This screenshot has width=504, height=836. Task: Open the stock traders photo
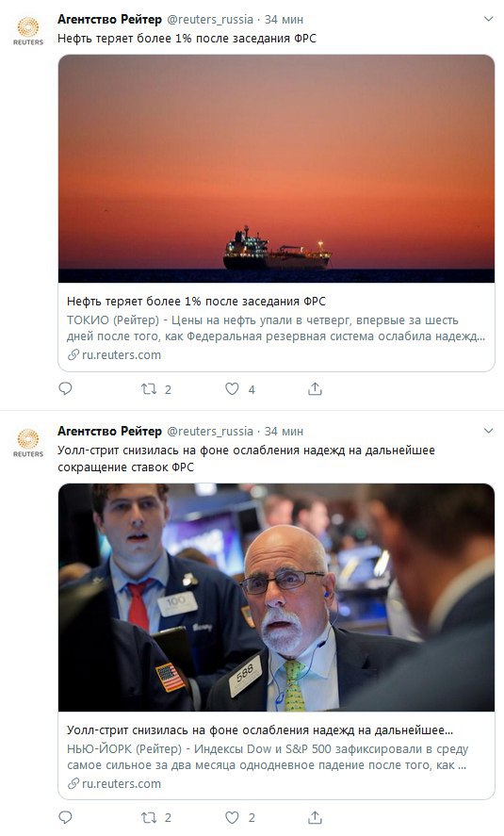[276, 598]
